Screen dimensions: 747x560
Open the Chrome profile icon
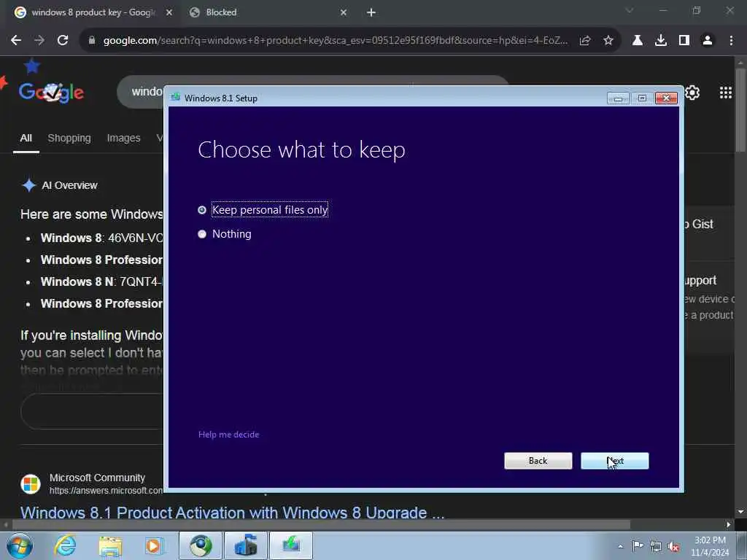tap(708, 41)
